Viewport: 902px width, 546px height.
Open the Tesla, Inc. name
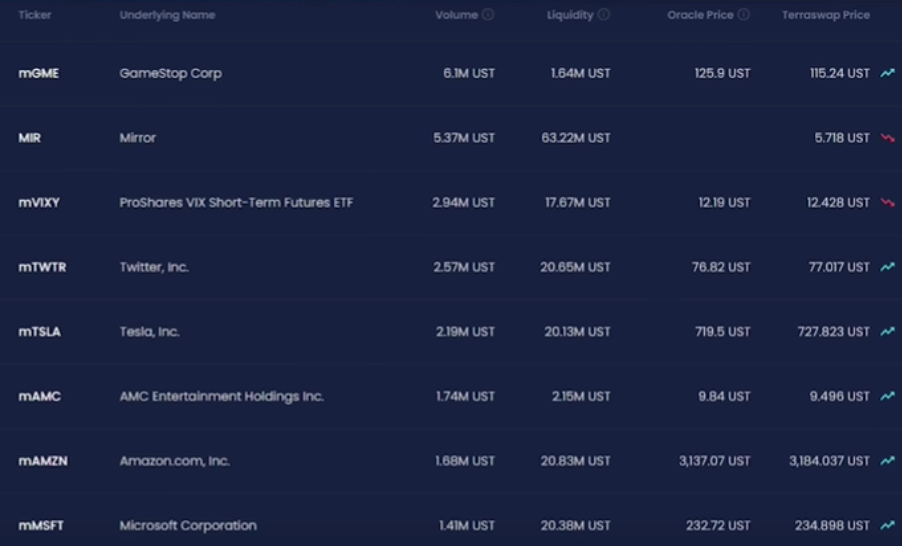(x=150, y=331)
